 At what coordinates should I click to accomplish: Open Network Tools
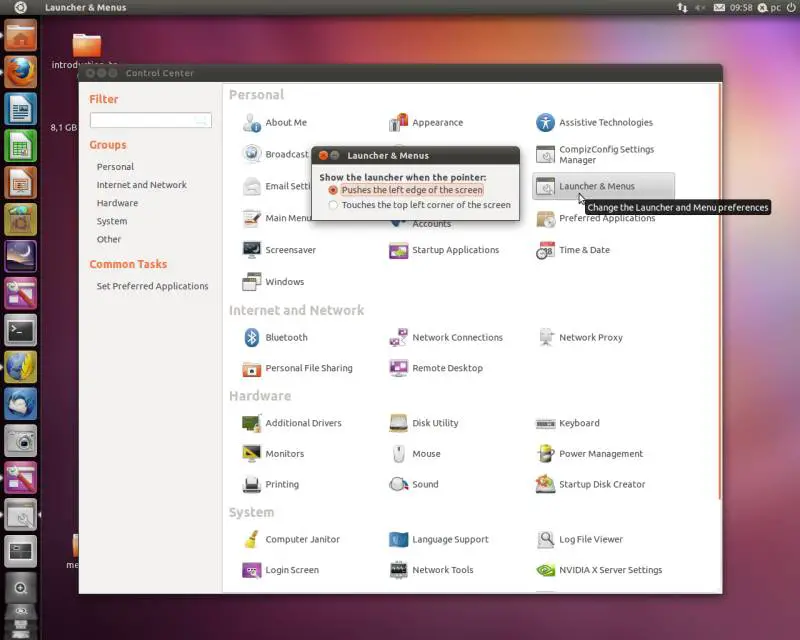[432, 570]
